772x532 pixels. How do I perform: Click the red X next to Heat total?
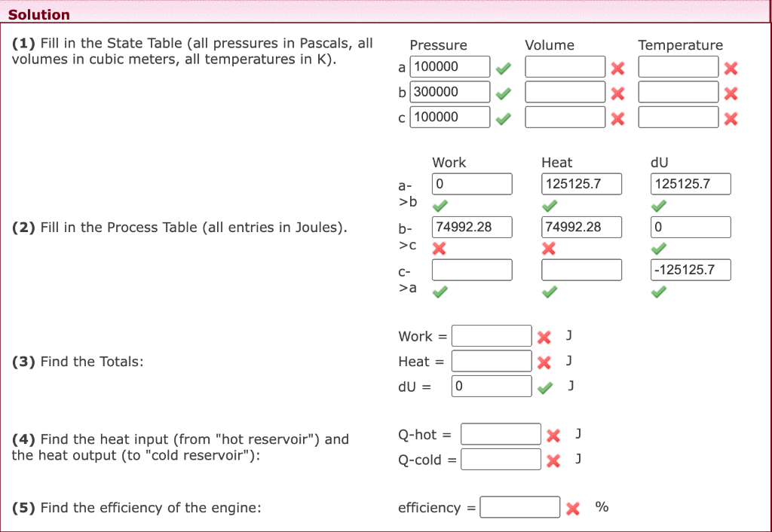(544, 362)
